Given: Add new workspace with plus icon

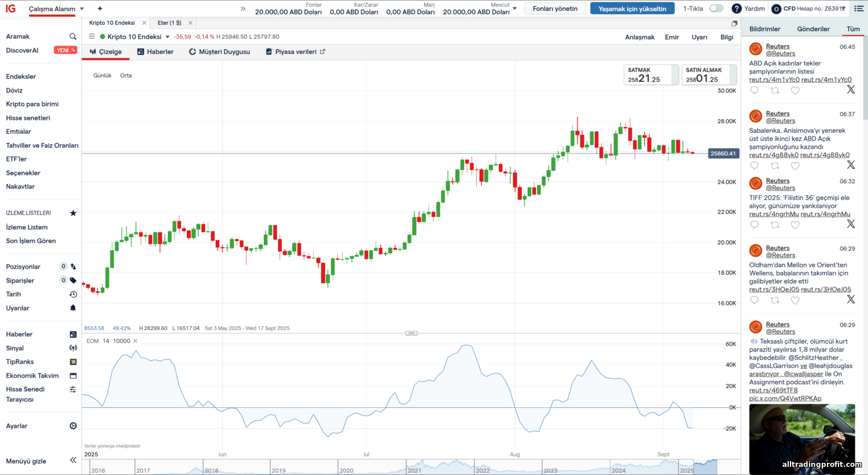Looking at the screenshot, I should pos(100,9).
